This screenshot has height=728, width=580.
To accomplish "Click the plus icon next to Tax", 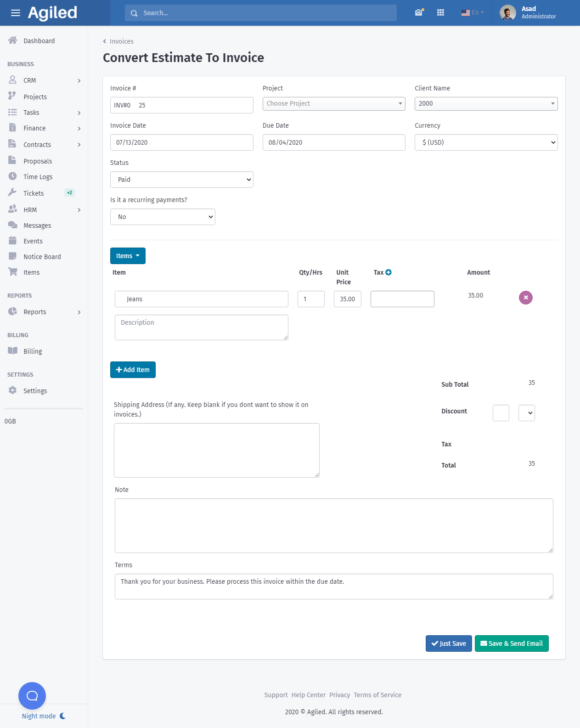I will (x=389, y=272).
